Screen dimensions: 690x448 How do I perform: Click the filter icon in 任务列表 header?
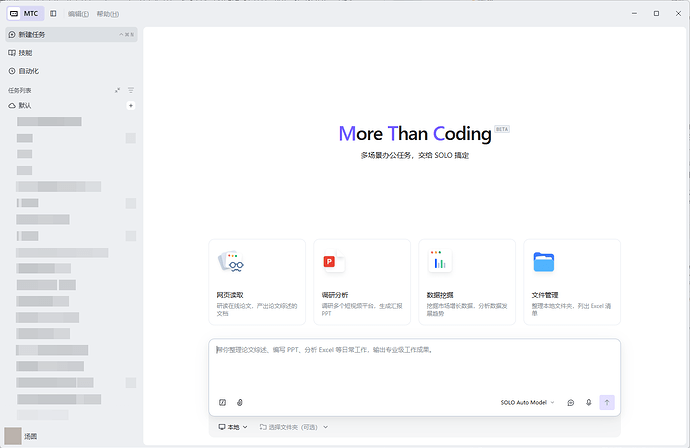pyautogui.click(x=131, y=90)
